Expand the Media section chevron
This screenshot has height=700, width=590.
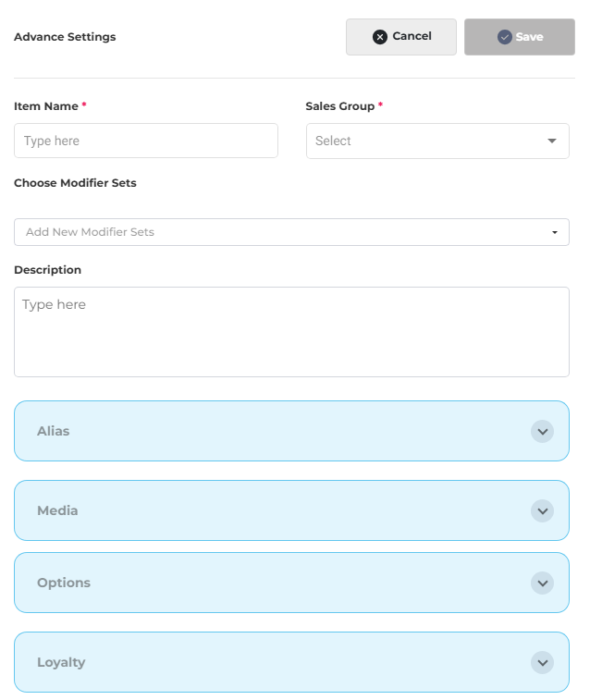coord(542,510)
